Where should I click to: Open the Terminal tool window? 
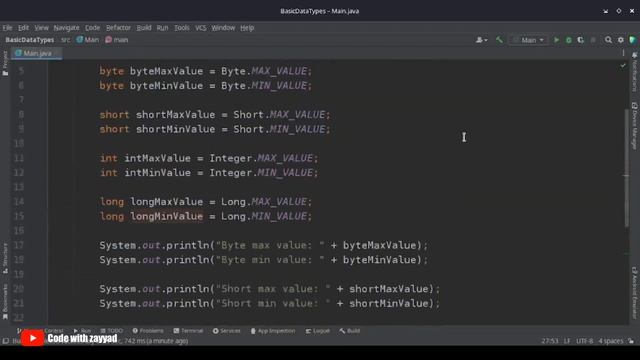(188, 331)
